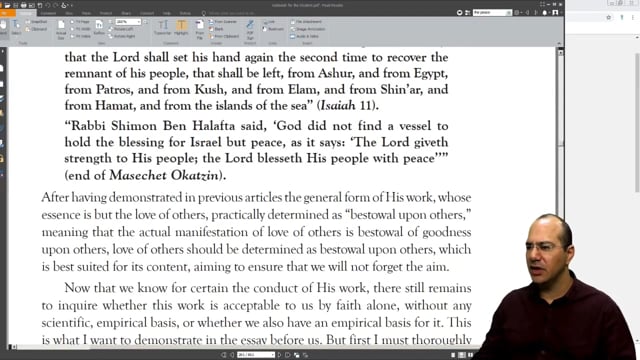This screenshot has height=360, width=640.
Task: Choose Fit Visible view
Action: click(80, 36)
